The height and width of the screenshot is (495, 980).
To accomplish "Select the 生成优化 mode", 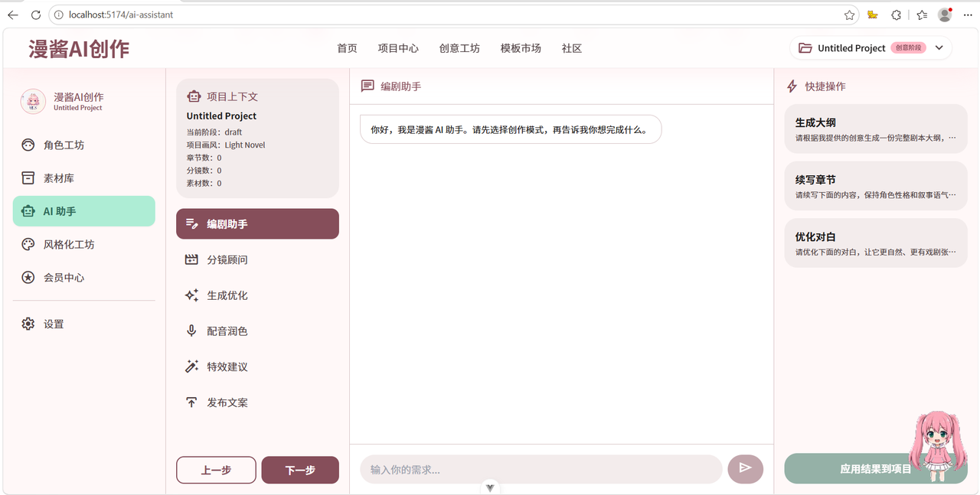I will tap(257, 295).
